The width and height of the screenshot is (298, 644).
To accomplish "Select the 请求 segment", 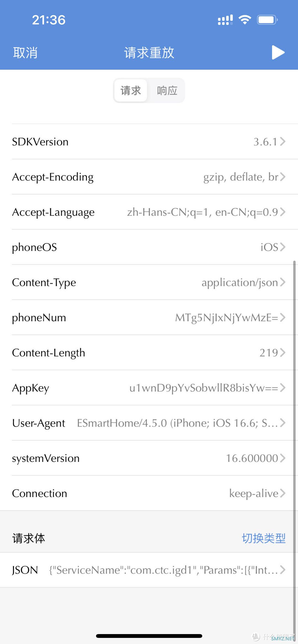I will point(131,90).
